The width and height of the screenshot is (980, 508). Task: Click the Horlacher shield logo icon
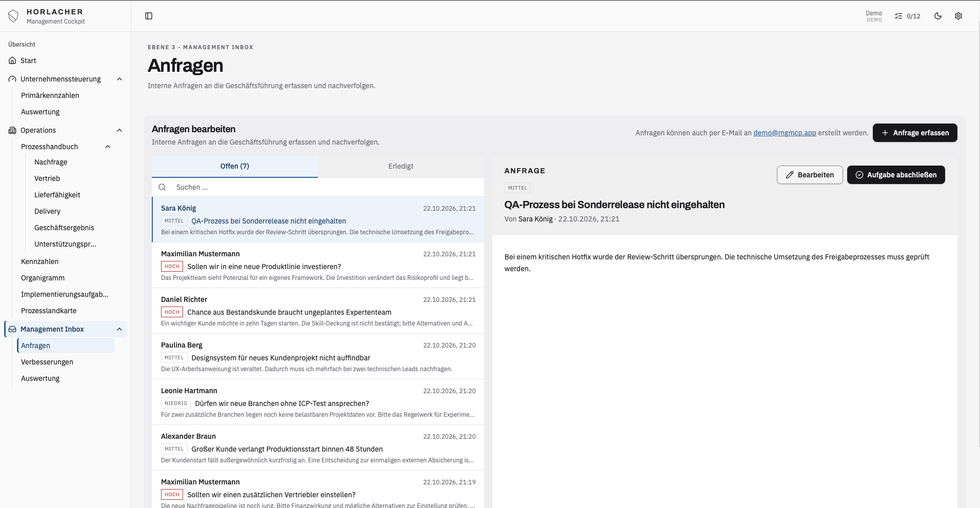(13, 16)
